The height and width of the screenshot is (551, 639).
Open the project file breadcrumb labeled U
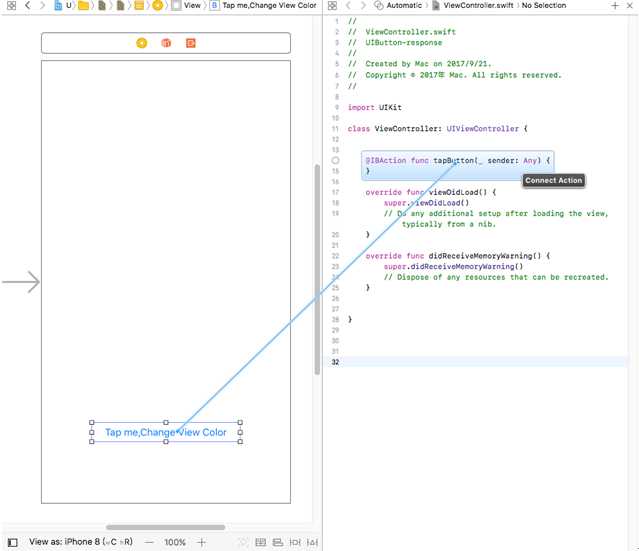coord(63,6)
